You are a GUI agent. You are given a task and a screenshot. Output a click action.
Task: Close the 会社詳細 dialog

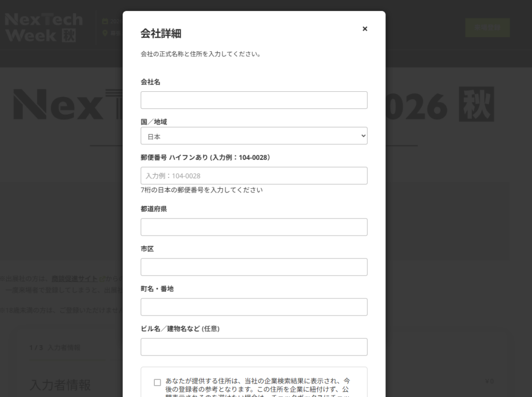365,29
